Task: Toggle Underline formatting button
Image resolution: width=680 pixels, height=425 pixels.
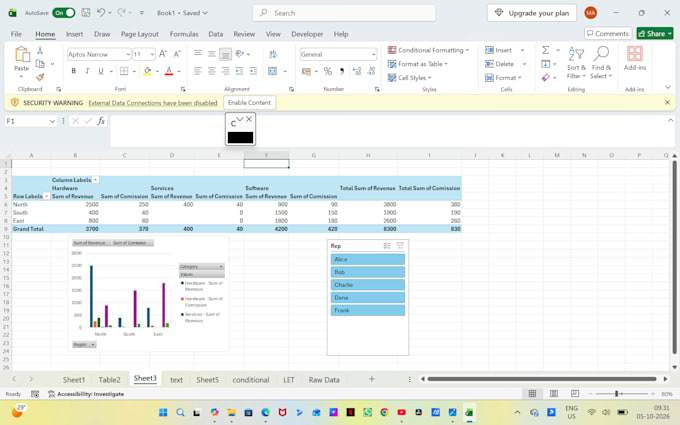Action: point(101,71)
